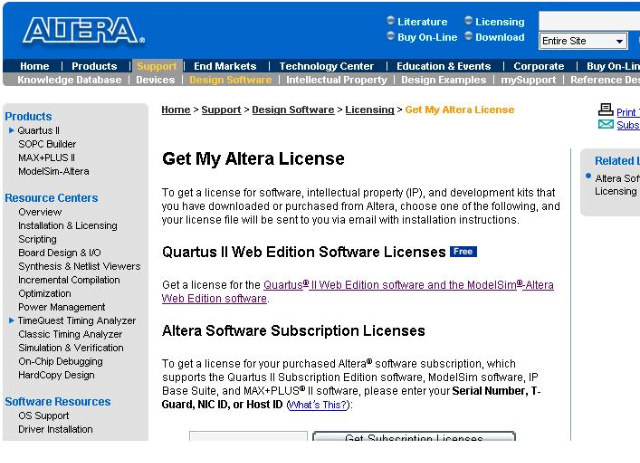Open the Home main navigation tab

35,66
